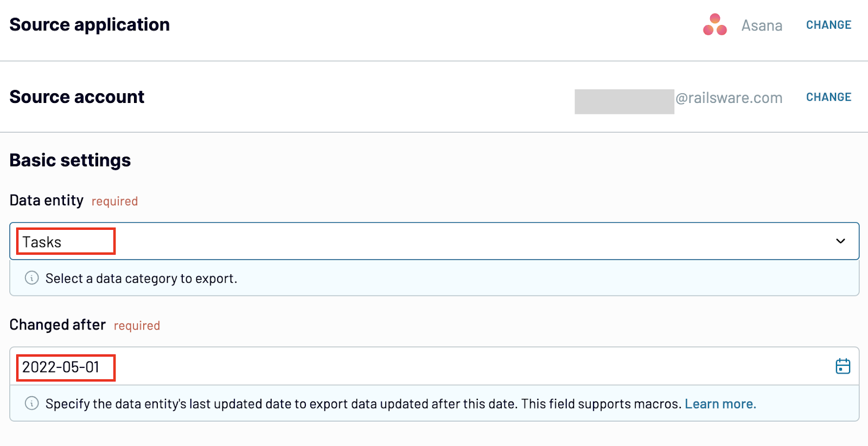Click the @railsware.com account email
868x446 pixels.
pos(729,98)
